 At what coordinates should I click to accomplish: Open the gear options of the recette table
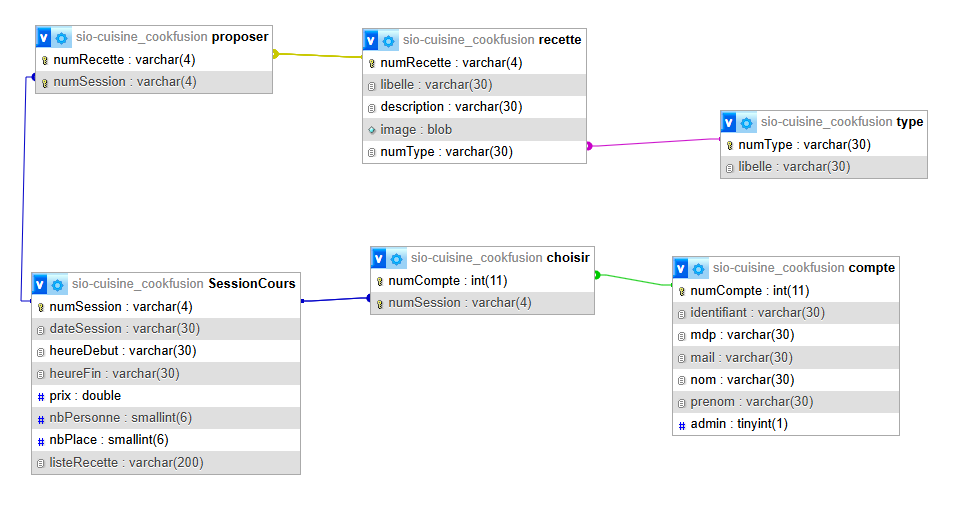(388, 41)
